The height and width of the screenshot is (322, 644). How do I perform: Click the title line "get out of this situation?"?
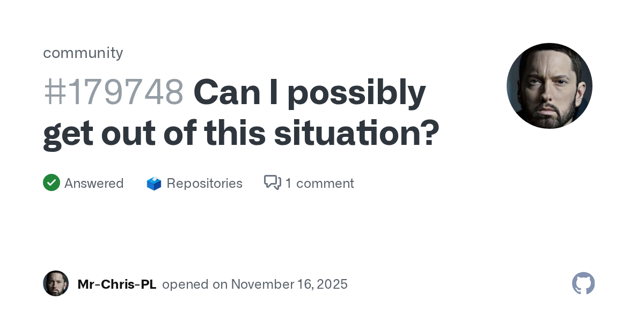tap(241, 133)
